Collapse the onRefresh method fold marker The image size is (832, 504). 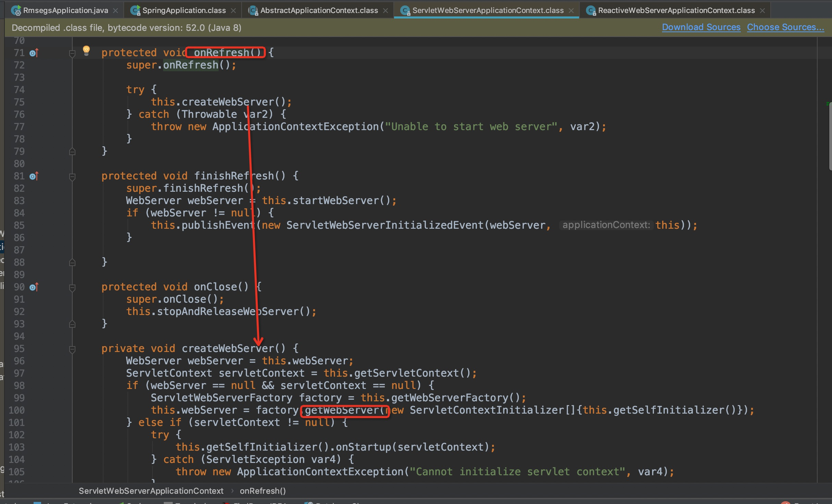click(72, 53)
